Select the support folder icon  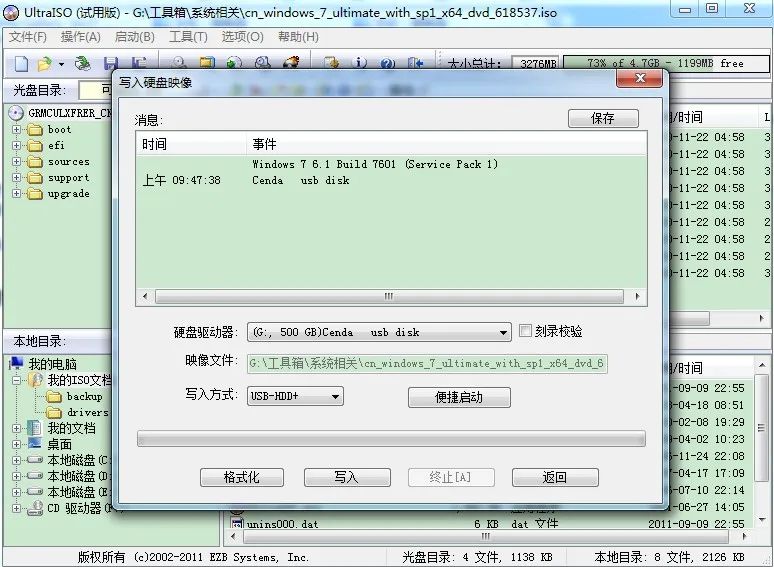click(x=35, y=178)
